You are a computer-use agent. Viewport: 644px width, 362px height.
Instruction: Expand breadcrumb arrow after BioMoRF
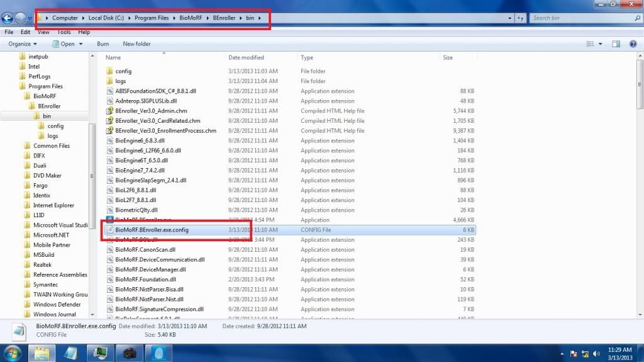coord(208,18)
